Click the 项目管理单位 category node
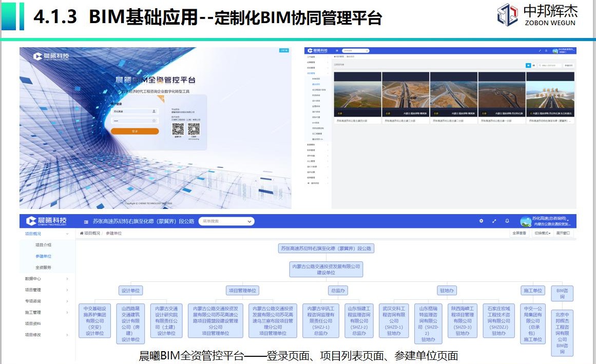 [242, 291]
